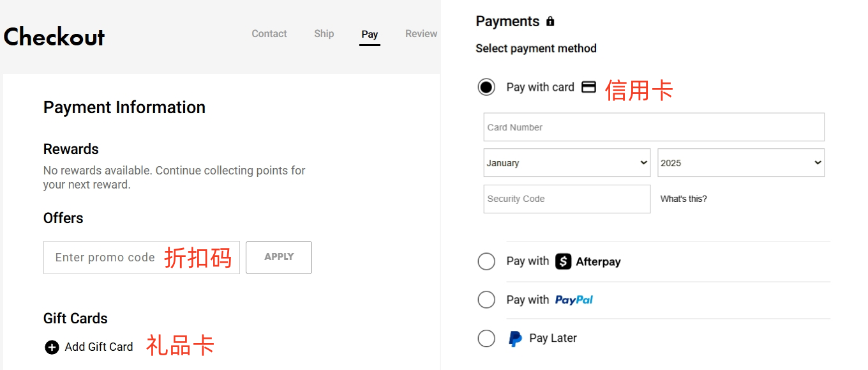Click the Enter promo code field
Screen dimensions: 868x370
pyautogui.click(x=105, y=258)
